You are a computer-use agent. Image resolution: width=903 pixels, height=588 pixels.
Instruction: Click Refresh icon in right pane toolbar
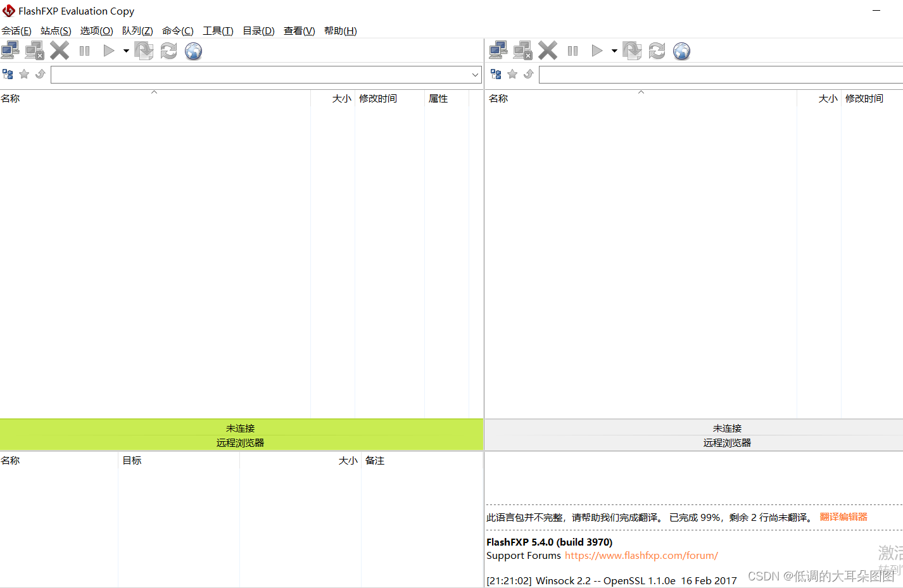pyautogui.click(x=657, y=51)
